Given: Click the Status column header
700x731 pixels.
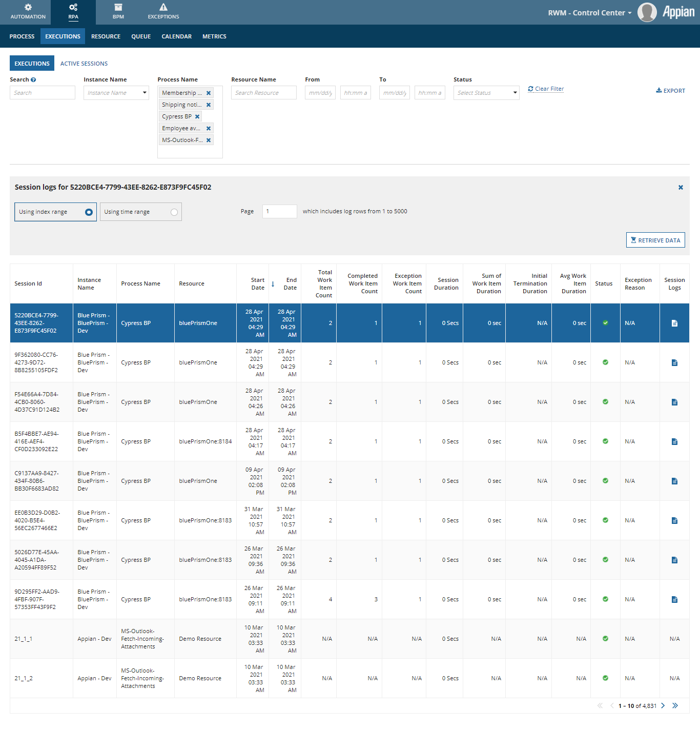Looking at the screenshot, I should 604,283.
